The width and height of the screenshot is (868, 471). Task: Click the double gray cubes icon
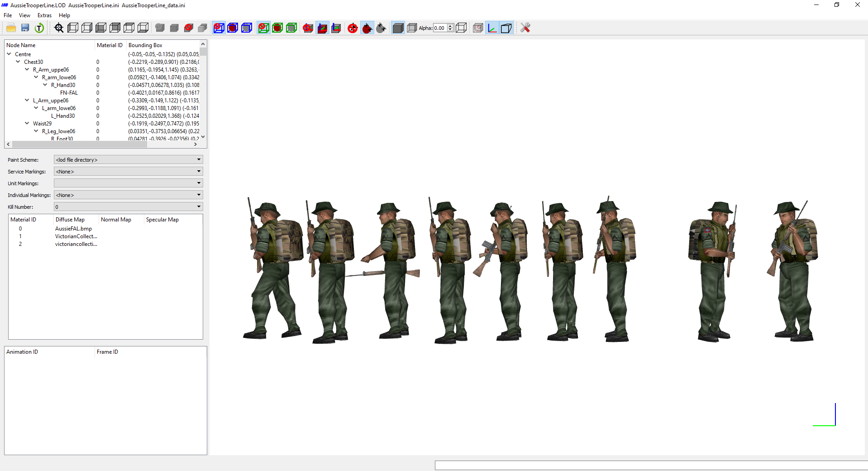[203, 28]
